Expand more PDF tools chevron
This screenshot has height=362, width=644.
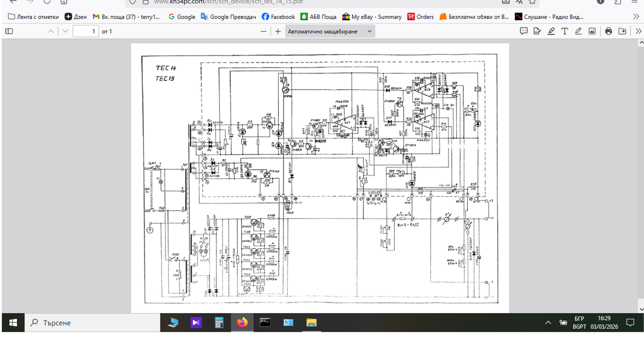click(638, 31)
